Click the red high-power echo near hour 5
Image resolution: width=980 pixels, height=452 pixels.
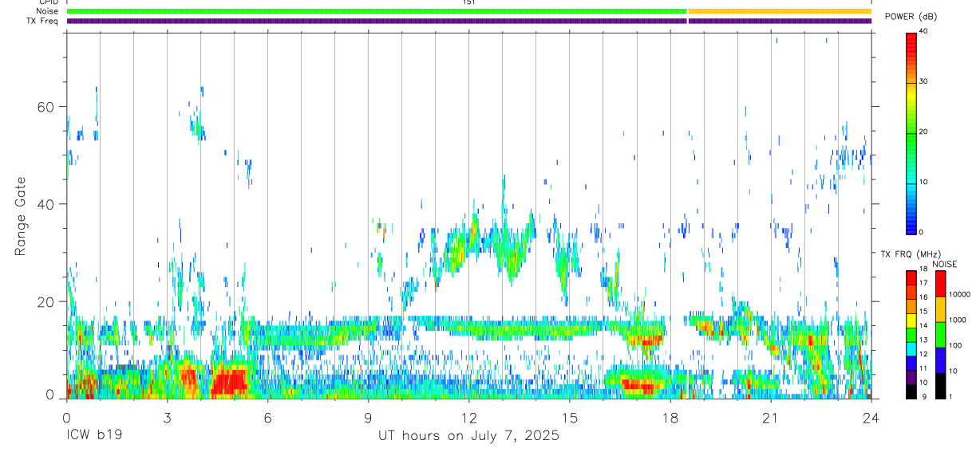click(x=230, y=381)
